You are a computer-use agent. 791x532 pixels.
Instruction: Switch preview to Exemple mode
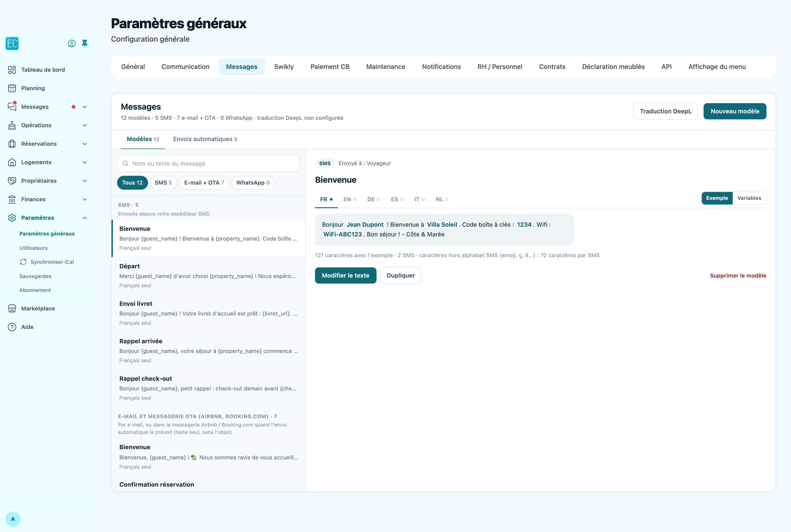coord(717,198)
